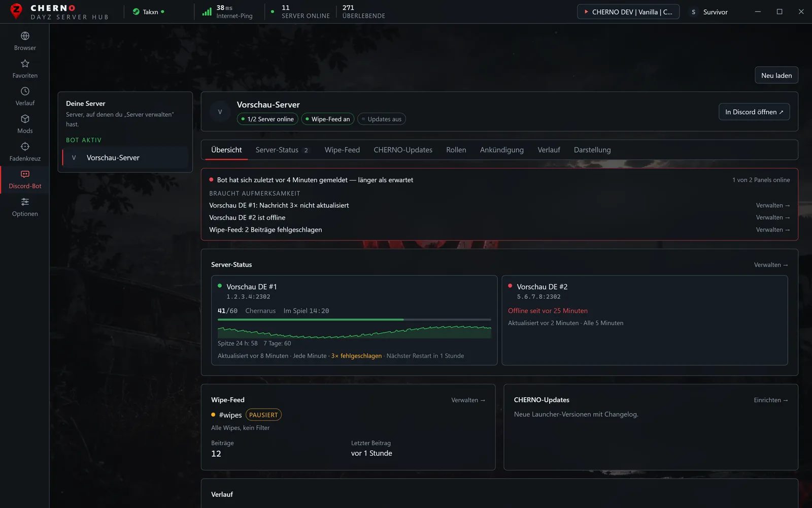Open the Vorschau DE #2 server card title
The height and width of the screenshot is (508, 812).
tap(542, 287)
